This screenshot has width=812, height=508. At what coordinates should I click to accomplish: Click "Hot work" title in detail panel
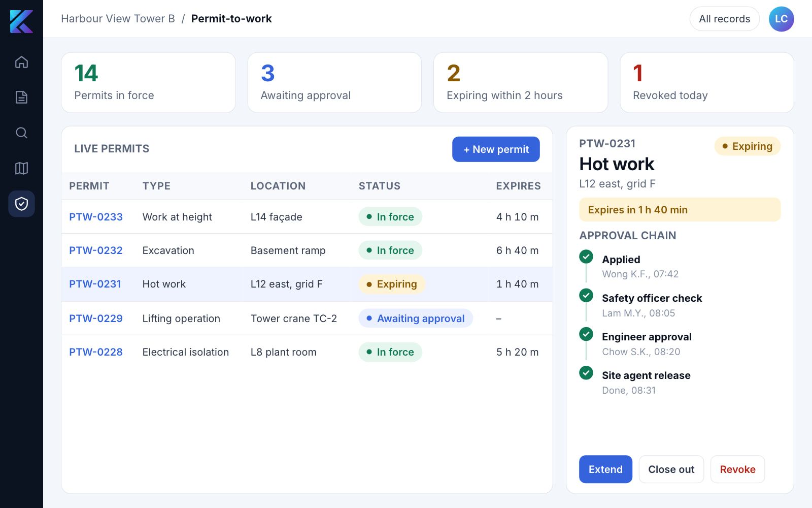click(x=617, y=164)
